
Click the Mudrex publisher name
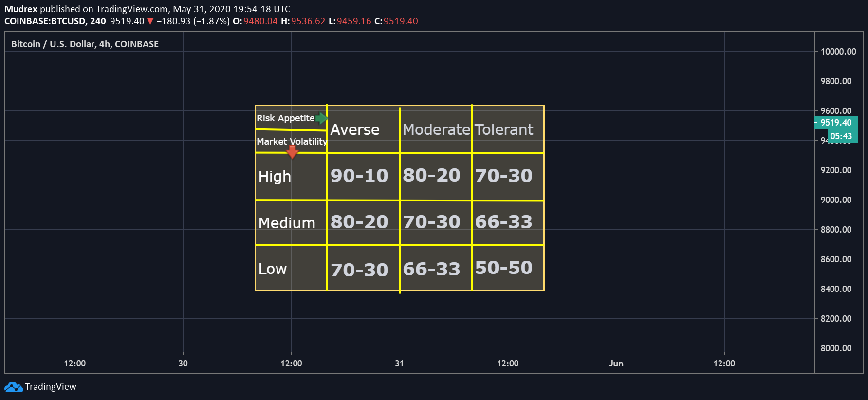(21, 9)
